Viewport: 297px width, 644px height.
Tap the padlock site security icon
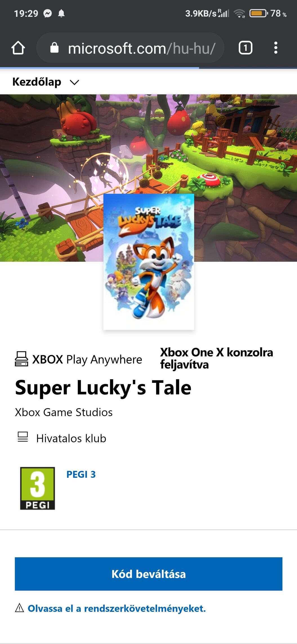(54, 48)
